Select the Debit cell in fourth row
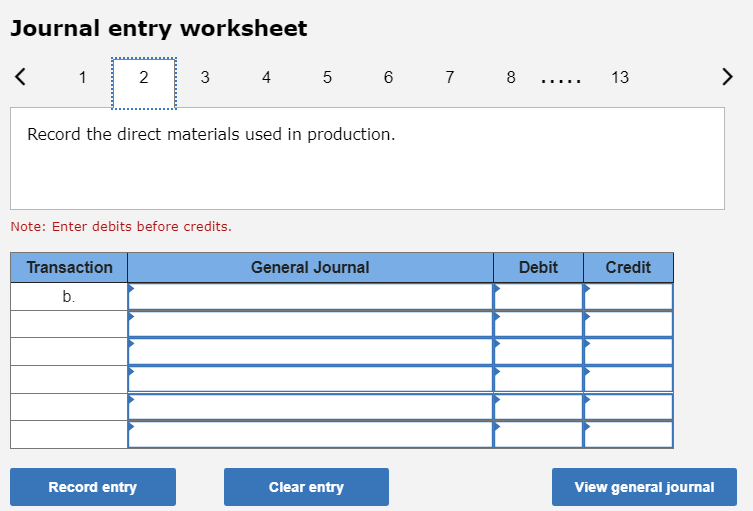This screenshot has height=511, width=753. click(x=538, y=379)
